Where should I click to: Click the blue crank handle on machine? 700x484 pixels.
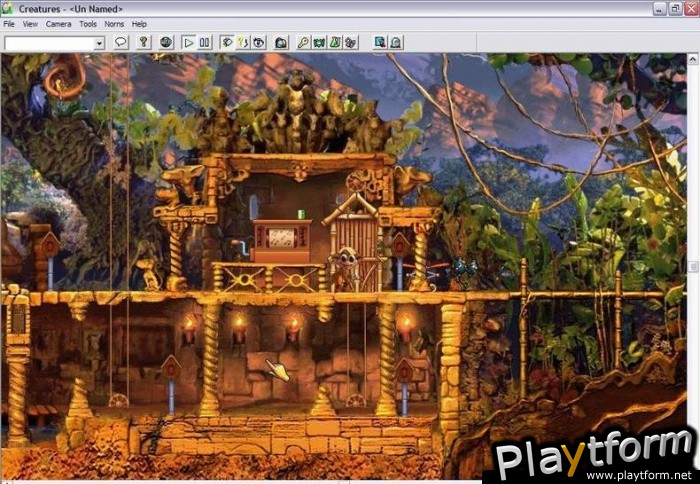pyautogui.click(x=240, y=247)
